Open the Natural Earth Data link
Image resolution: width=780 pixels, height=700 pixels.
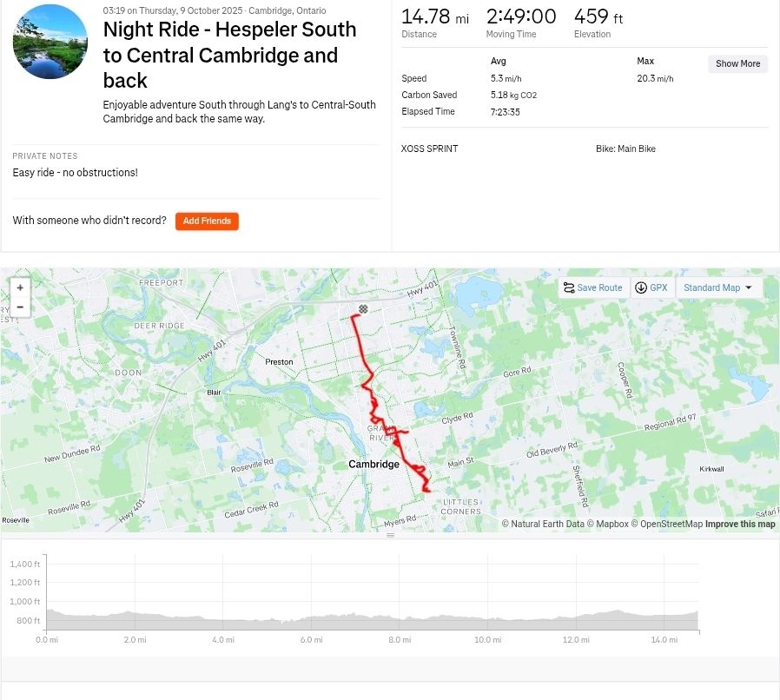coord(547,524)
